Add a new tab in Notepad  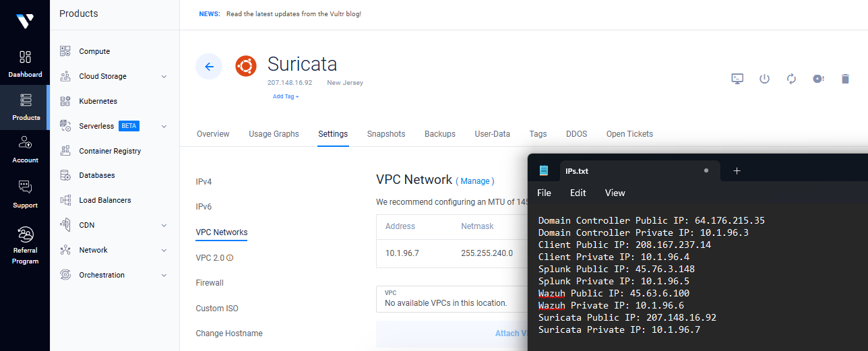(x=737, y=171)
